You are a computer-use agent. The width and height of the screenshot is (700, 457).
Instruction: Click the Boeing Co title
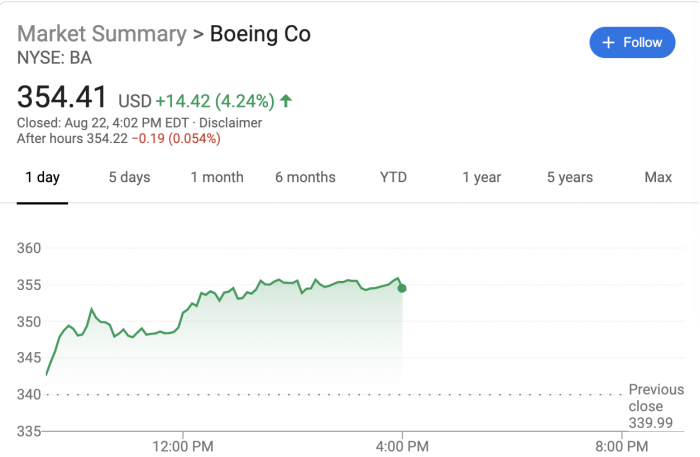coord(260,34)
